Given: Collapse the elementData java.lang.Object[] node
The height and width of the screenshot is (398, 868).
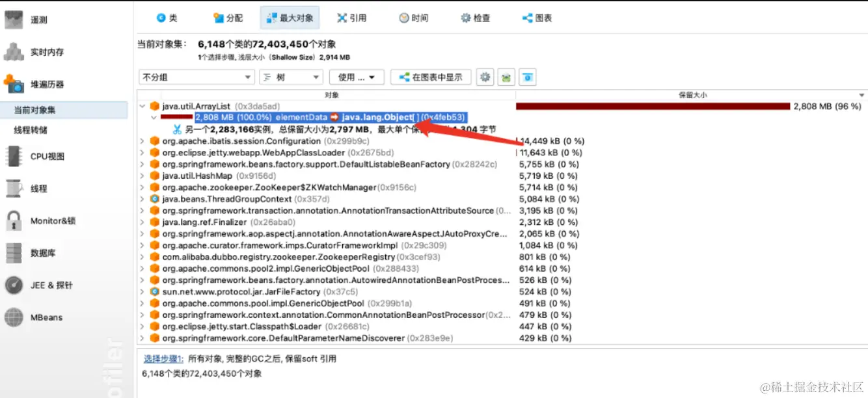Looking at the screenshot, I should click(154, 118).
